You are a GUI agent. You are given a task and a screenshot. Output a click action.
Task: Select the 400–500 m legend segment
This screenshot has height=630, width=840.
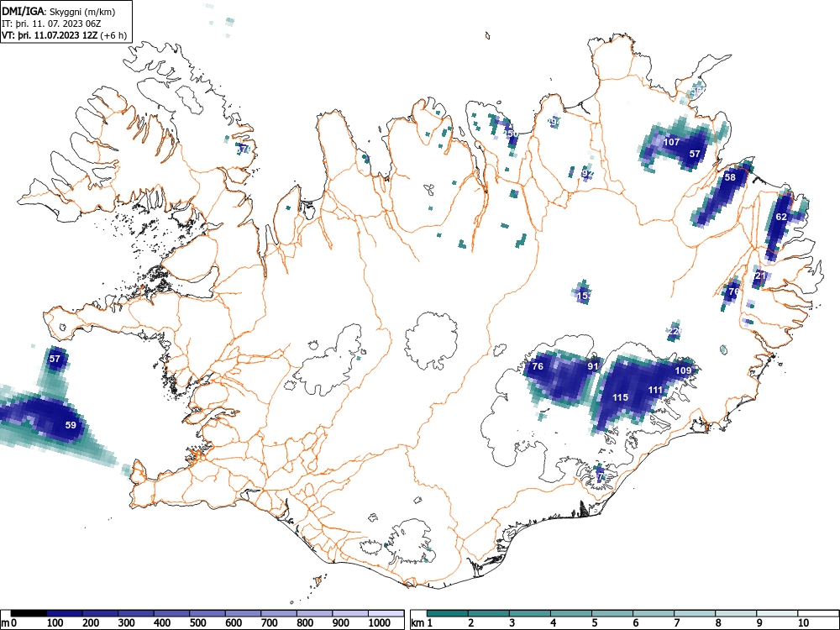tap(172, 613)
